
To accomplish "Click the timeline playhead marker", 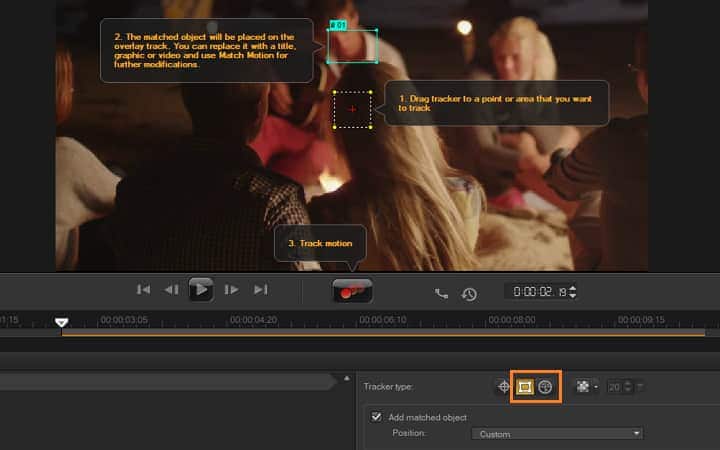I will click(x=61, y=322).
